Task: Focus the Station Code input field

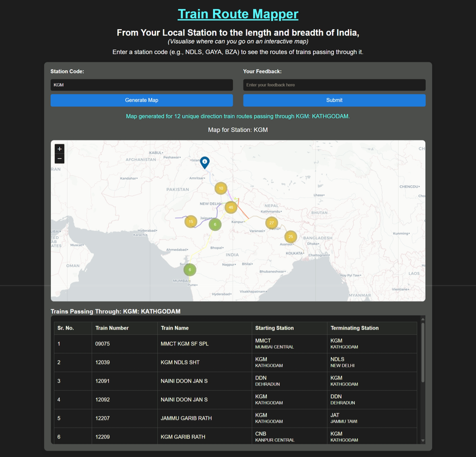Action: (142, 85)
